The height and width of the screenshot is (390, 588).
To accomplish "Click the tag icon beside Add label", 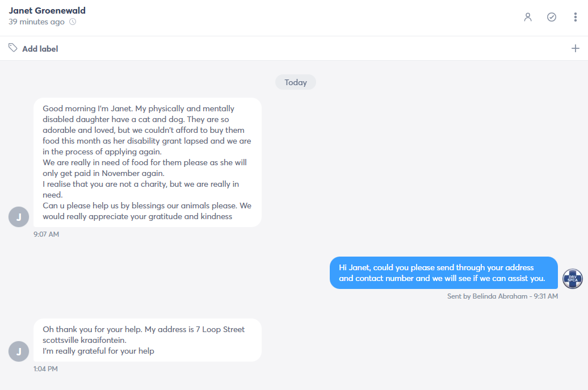I will click(12, 48).
